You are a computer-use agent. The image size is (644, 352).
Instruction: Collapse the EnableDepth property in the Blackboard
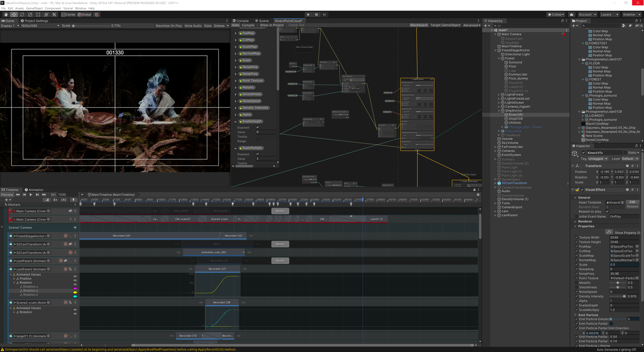coord(235,121)
